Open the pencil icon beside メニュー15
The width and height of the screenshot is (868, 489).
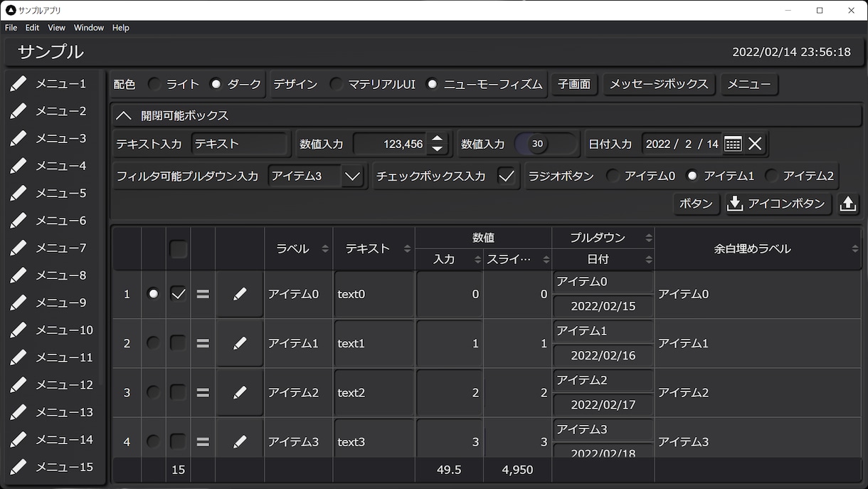click(18, 467)
